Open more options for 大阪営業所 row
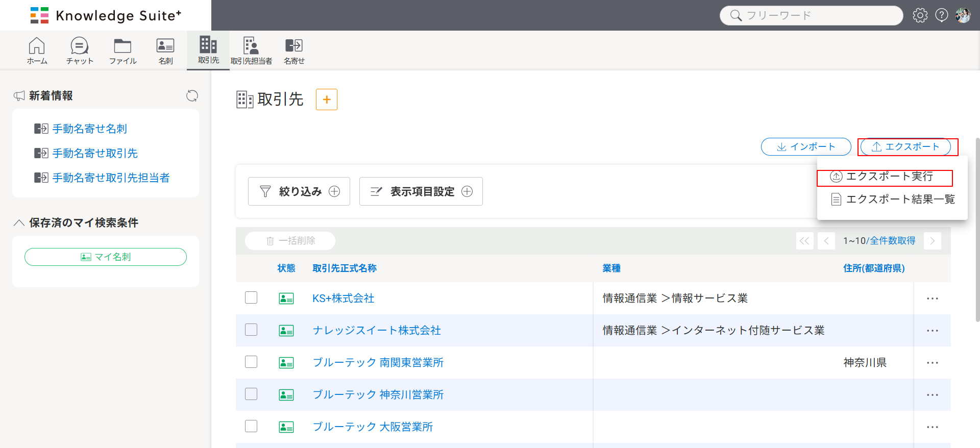The height and width of the screenshot is (448, 980). point(933,427)
